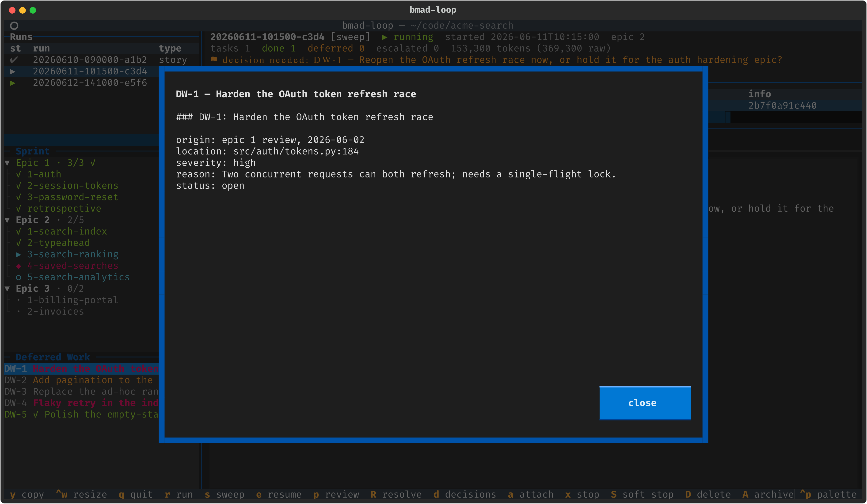The image size is (867, 504).
Task: Click the red diamond icon of 4-saved-searches
Action: pos(19,266)
